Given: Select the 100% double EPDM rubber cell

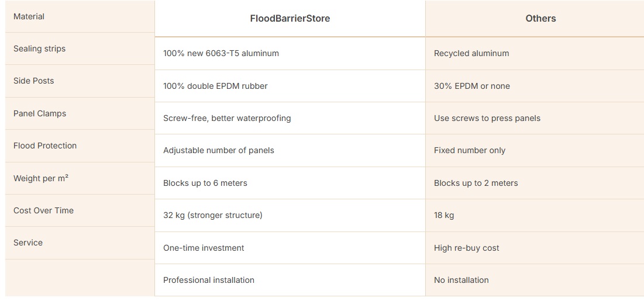Looking at the screenshot, I should pos(215,86).
